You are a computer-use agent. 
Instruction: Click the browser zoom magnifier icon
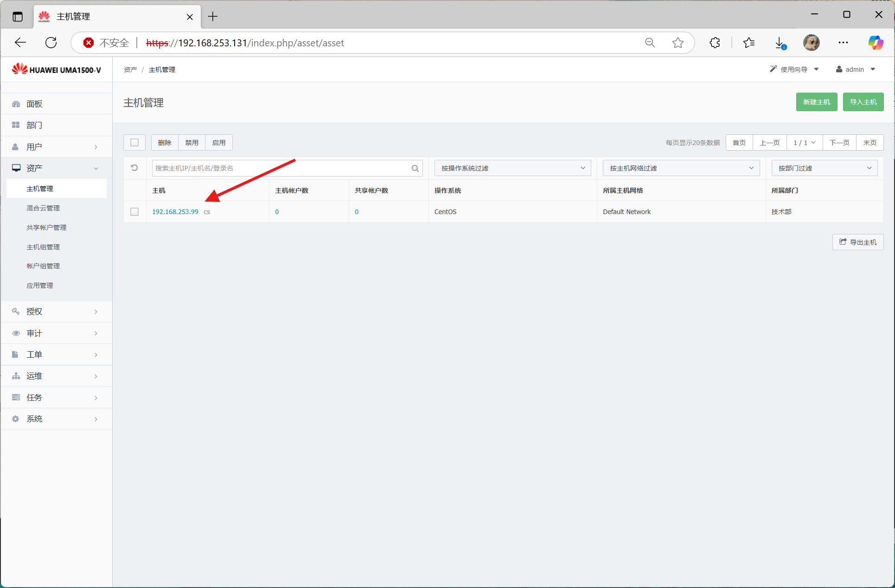[x=650, y=43]
